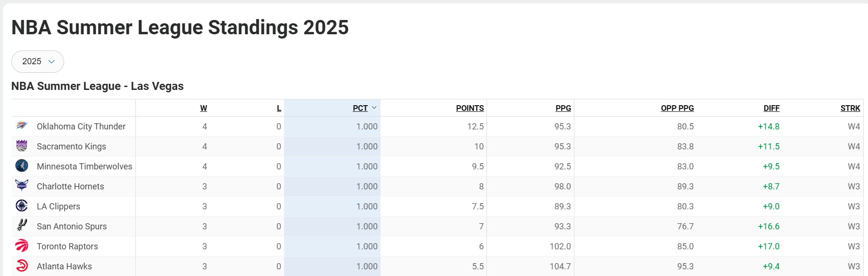
Task: Sort table by DIFF header
Action: pos(772,108)
